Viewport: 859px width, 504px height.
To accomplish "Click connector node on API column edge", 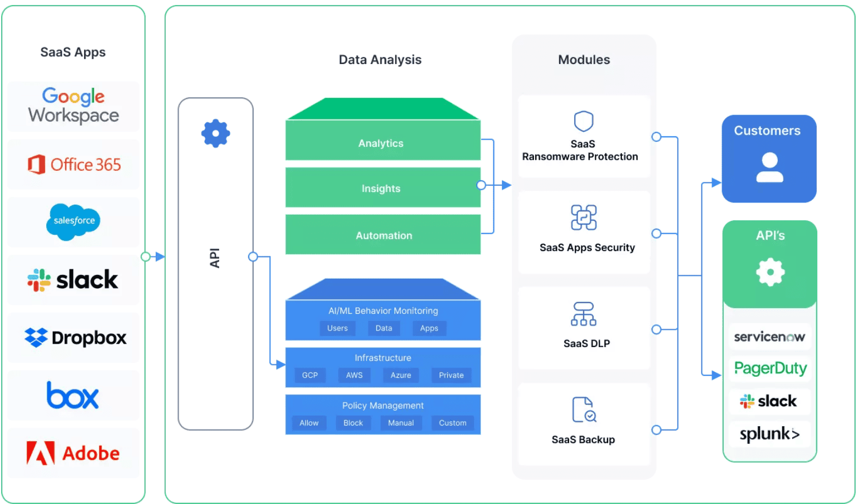I will pyautogui.click(x=253, y=256).
